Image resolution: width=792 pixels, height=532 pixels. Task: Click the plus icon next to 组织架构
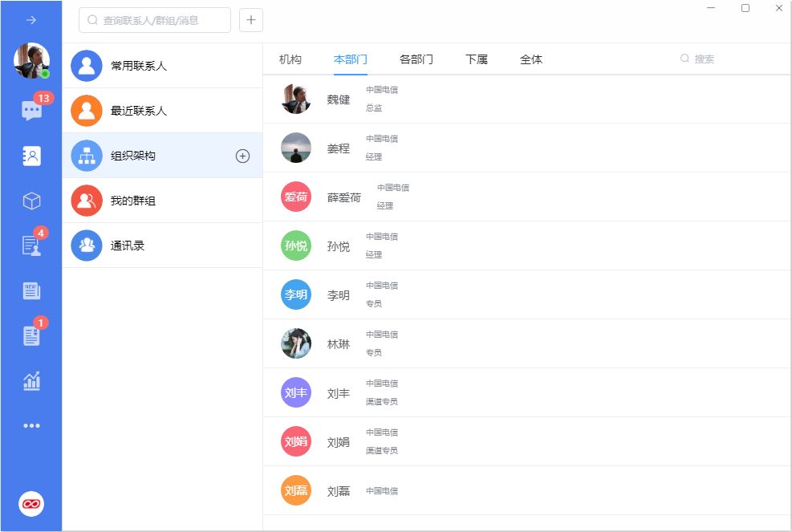click(x=242, y=156)
